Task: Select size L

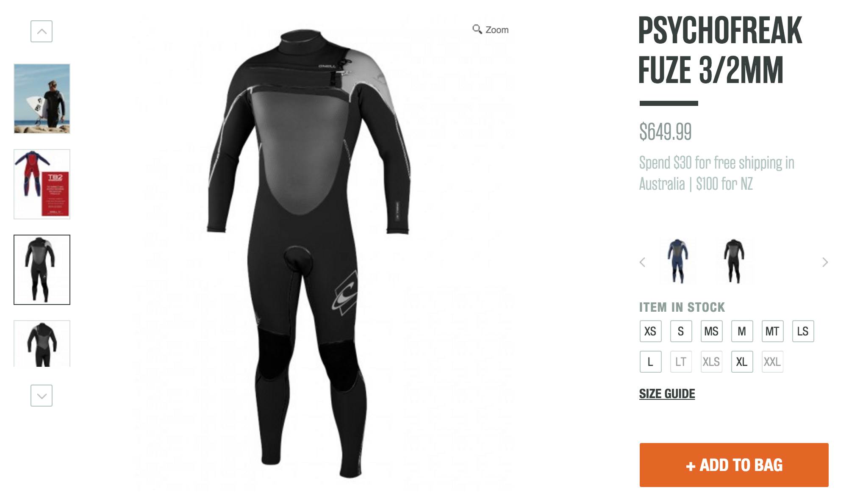Action: tap(651, 362)
